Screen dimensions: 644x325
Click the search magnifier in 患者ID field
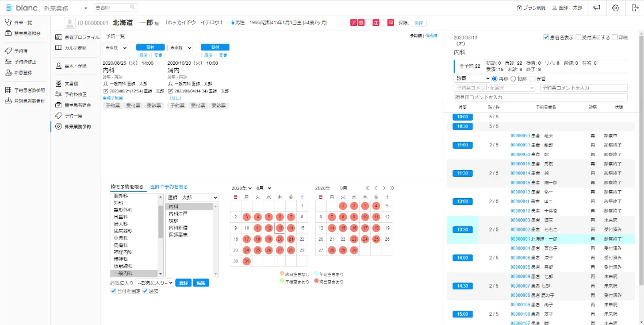[x=132, y=7]
